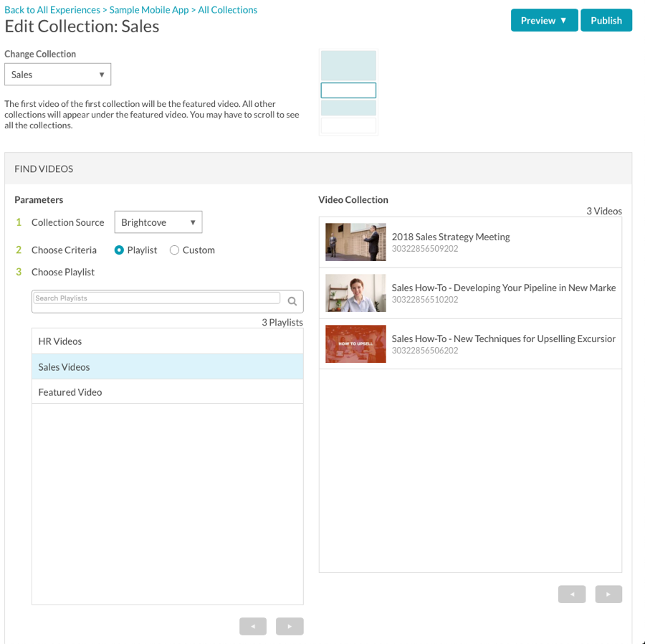This screenshot has width=645, height=644.
Task: Select the Custom criteria radio button
Action: 174,250
